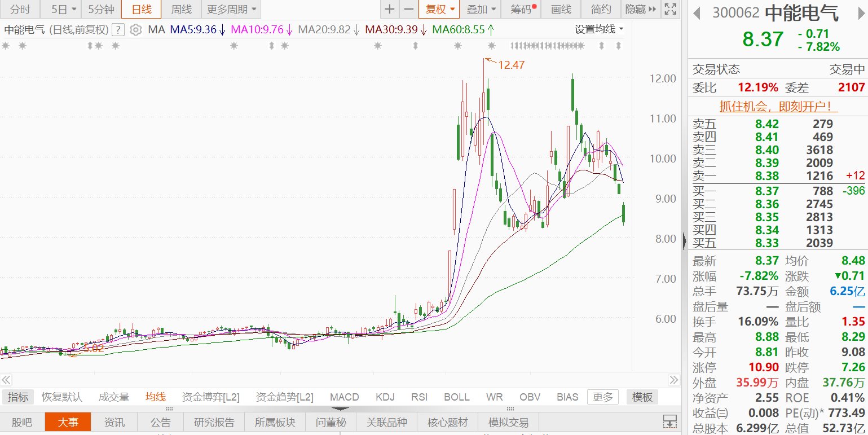The image size is (868, 435).
Task: Click the 抓住机会，即刻开户 link
Action: [778, 106]
